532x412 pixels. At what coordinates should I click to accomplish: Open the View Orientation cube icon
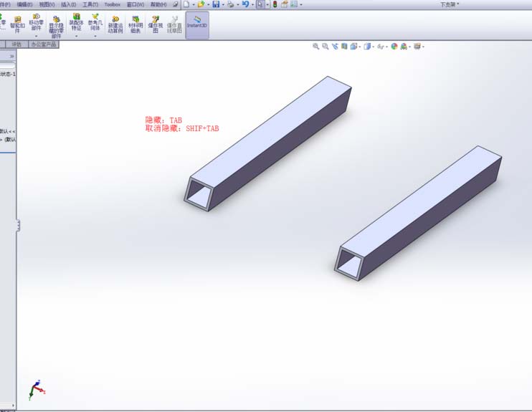(x=353, y=47)
